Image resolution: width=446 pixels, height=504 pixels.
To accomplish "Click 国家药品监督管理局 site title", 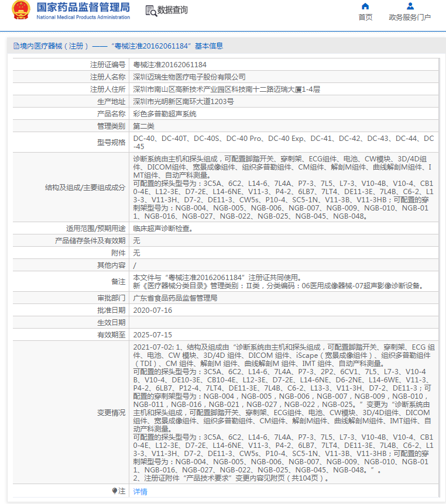I will pos(83,8).
